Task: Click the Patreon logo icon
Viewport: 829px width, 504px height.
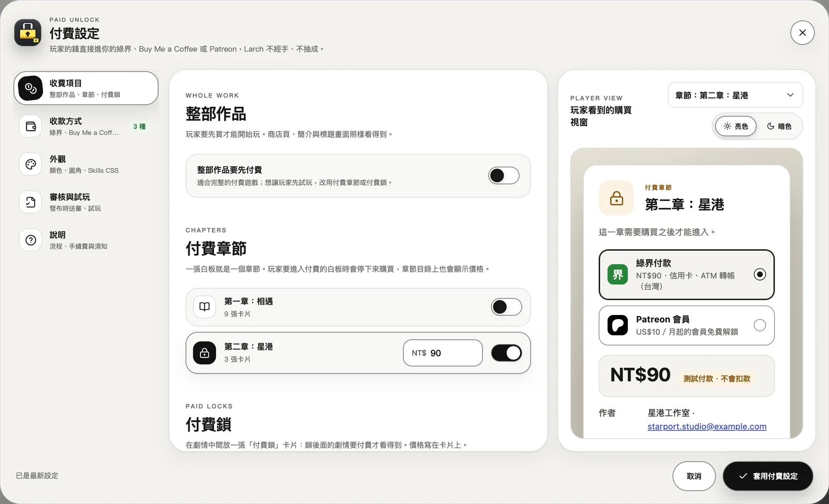Action: click(x=618, y=325)
